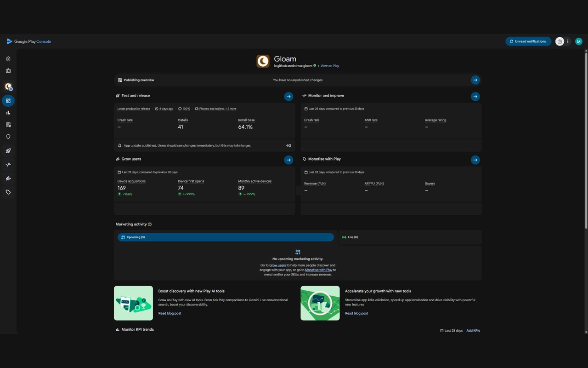Screen dimensions: 588x368
Task: Click the marketing activity help icon
Action: coord(150,224)
